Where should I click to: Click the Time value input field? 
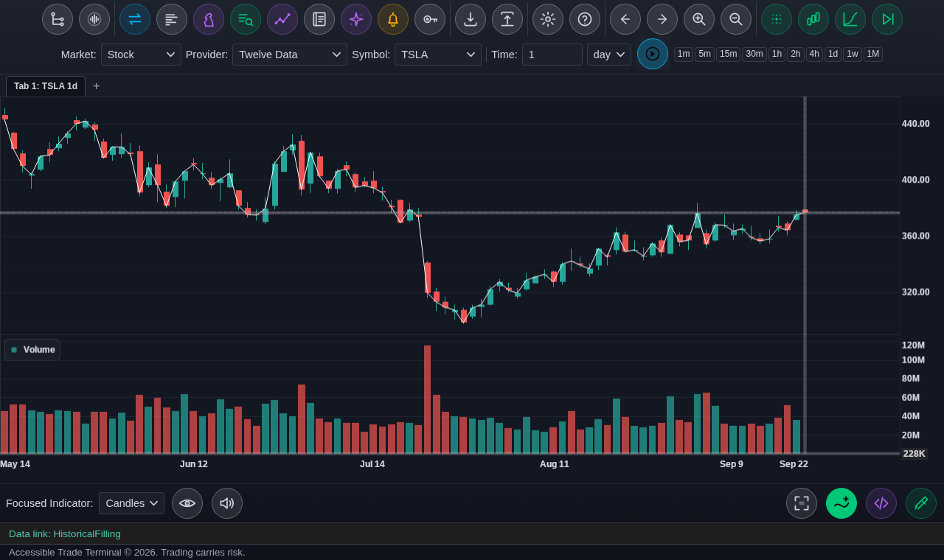552,55
